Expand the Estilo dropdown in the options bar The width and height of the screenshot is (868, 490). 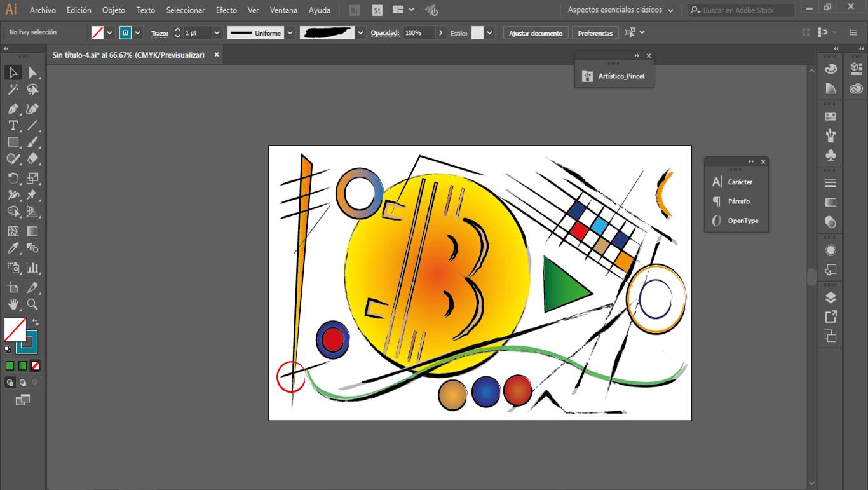489,32
